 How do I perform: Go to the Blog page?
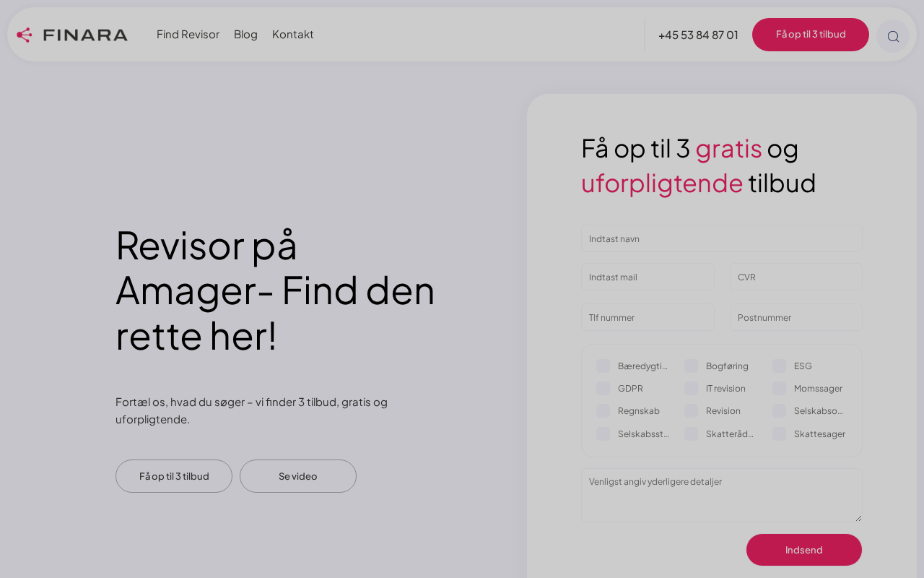(x=245, y=35)
